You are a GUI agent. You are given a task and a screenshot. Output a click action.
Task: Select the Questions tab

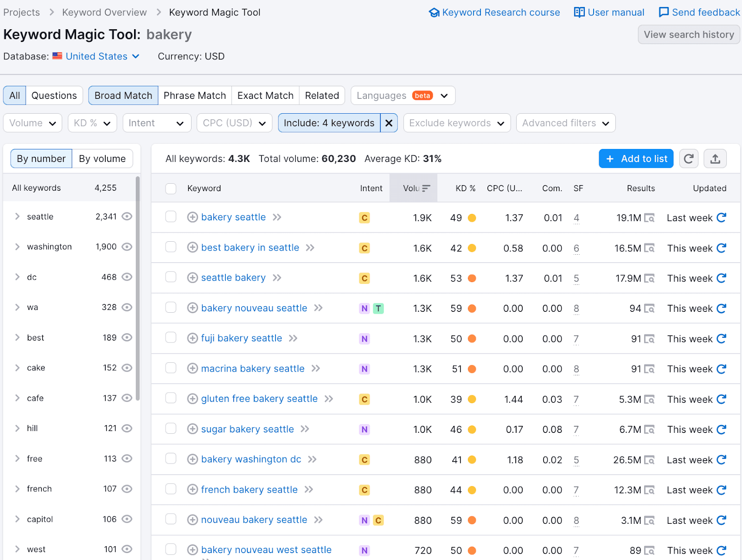click(54, 96)
